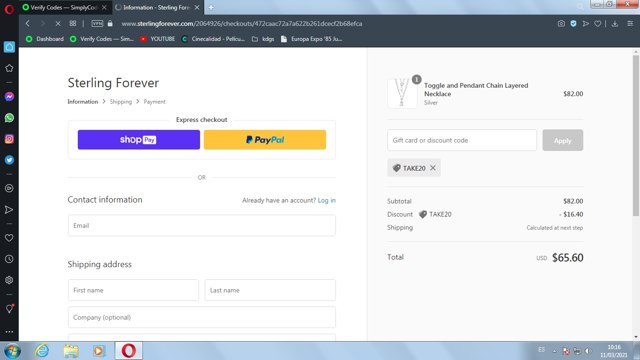Open the three-dots sidebar setup
Viewport: 640px width, 360px height.
(9, 332)
